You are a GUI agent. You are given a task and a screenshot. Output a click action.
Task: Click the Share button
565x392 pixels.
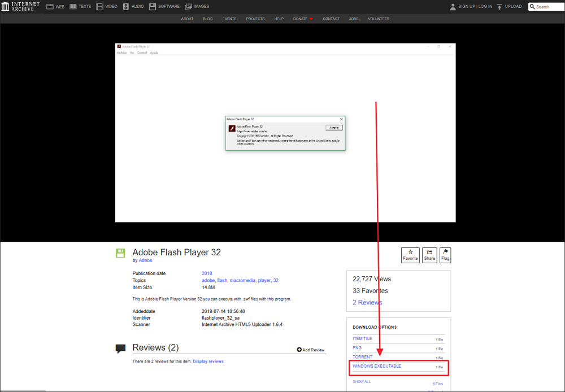pyautogui.click(x=429, y=255)
